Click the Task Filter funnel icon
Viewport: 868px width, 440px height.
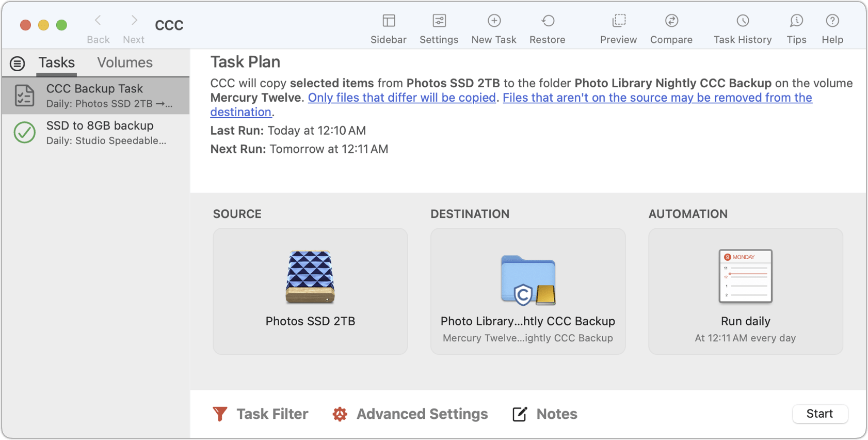tap(220, 414)
